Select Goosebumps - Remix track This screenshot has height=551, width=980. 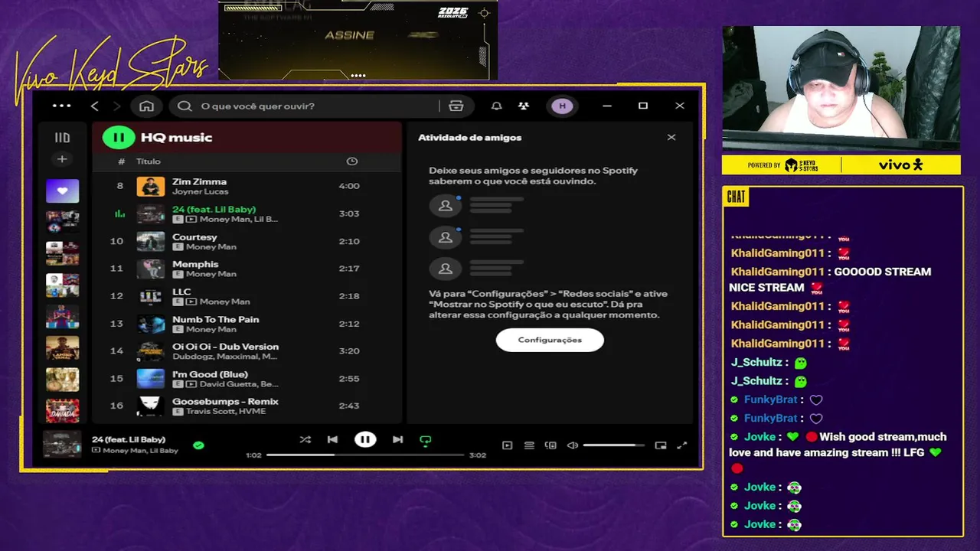tap(247, 406)
